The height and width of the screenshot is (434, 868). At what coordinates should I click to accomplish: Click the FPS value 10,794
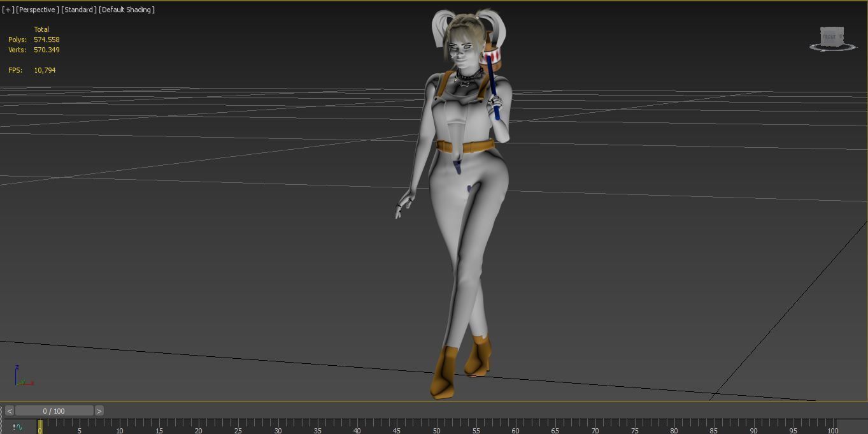point(45,70)
